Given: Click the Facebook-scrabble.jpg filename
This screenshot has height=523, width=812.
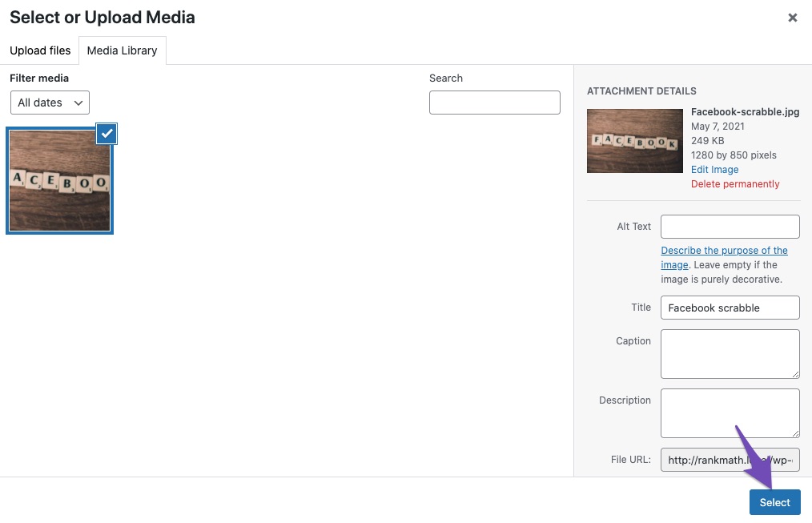Looking at the screenshot, I should (x=745, y=111).
